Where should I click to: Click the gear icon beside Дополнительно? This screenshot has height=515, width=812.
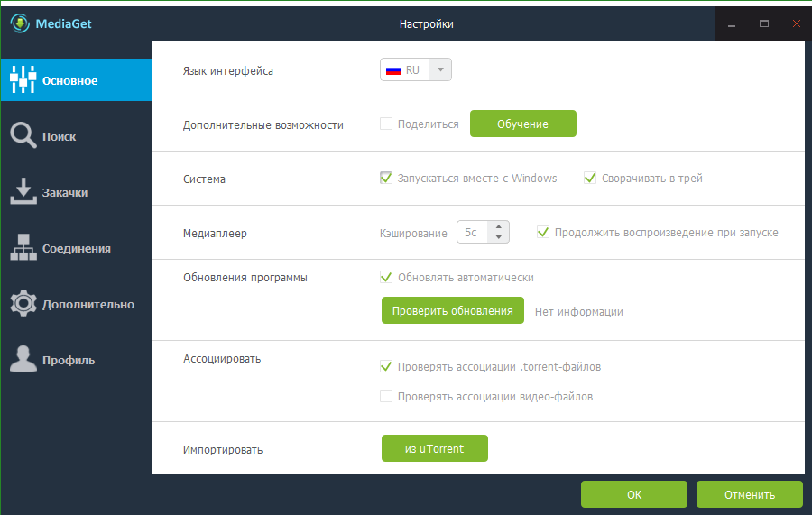(x=23, y=303)
